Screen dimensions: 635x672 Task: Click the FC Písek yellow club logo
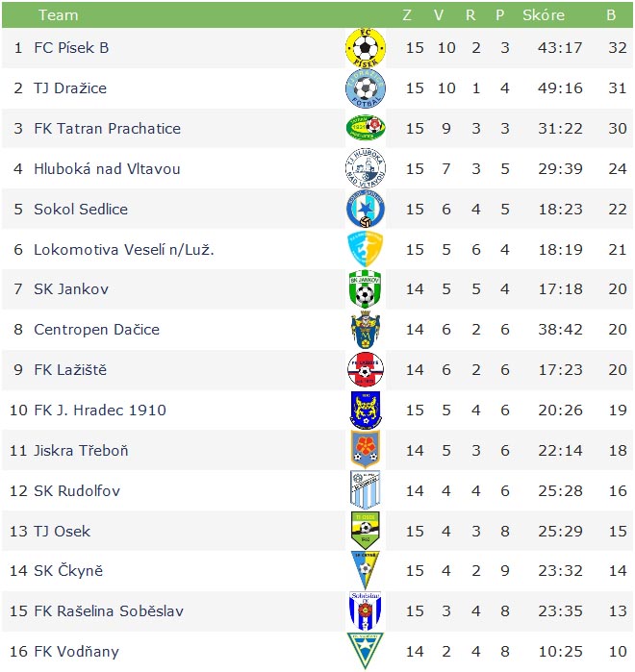click(x=366, y=47)
